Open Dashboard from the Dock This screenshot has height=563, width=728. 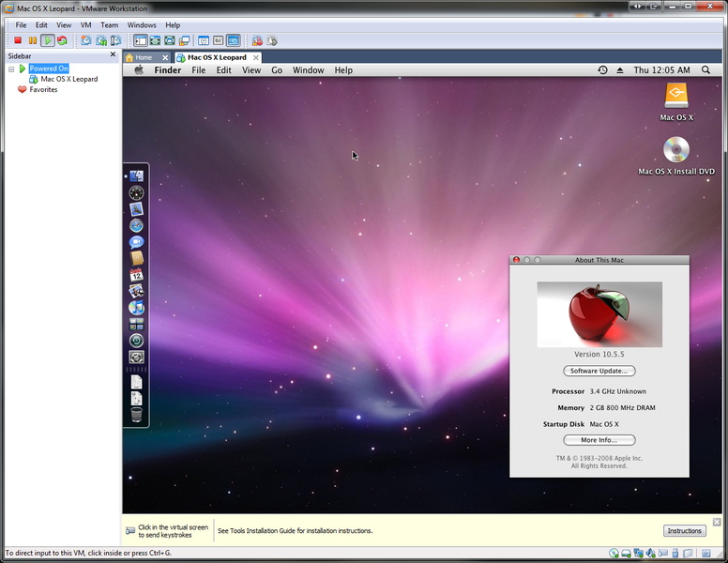137,192
